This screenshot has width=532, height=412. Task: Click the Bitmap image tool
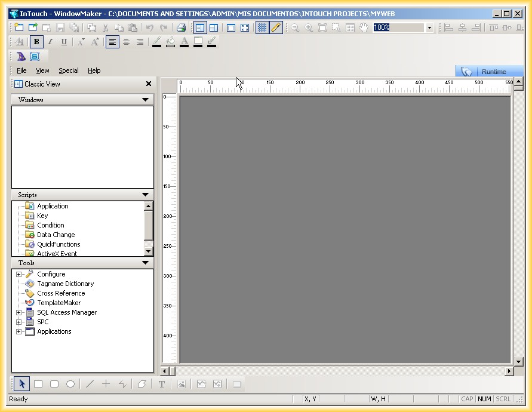point(182,384)
